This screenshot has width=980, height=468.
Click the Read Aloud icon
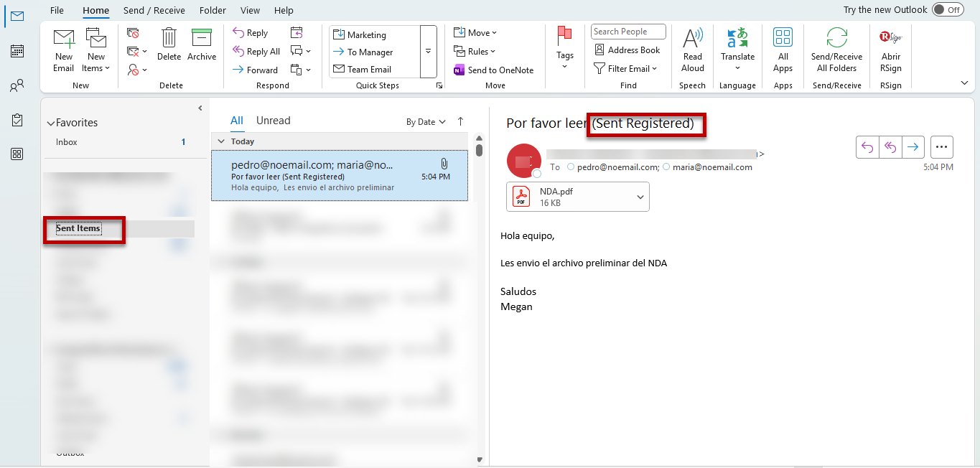point(692,39)
